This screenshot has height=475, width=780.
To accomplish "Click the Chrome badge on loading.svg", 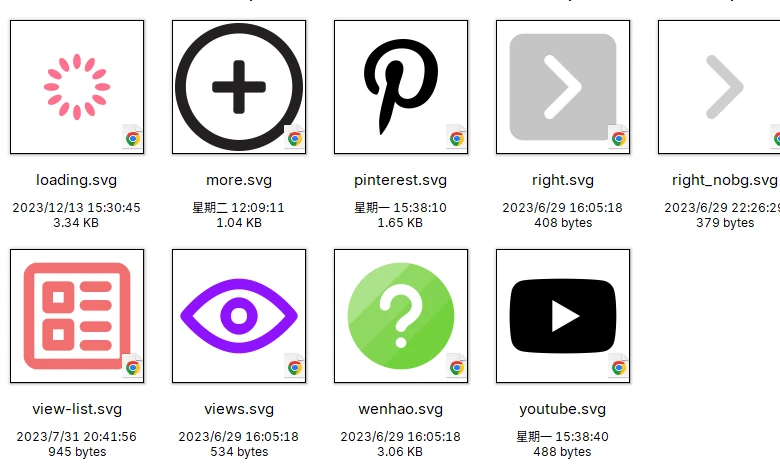I will click(x=132, y=137).
